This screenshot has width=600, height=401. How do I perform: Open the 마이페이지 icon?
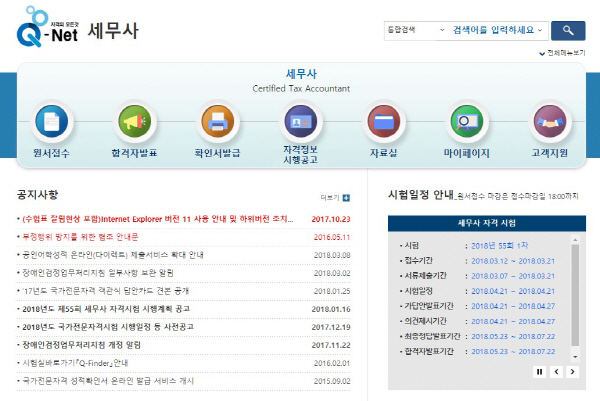[x=466, y=124]
